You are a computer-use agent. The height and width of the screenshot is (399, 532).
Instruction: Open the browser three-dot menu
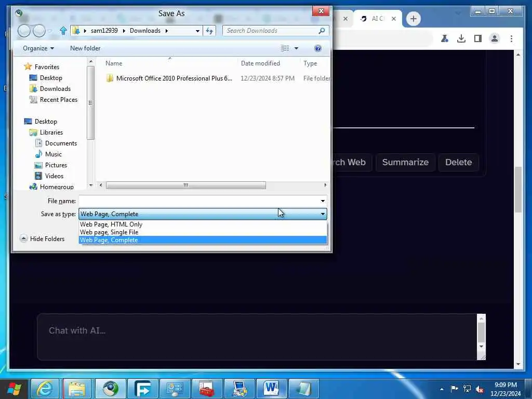point(511,38)
